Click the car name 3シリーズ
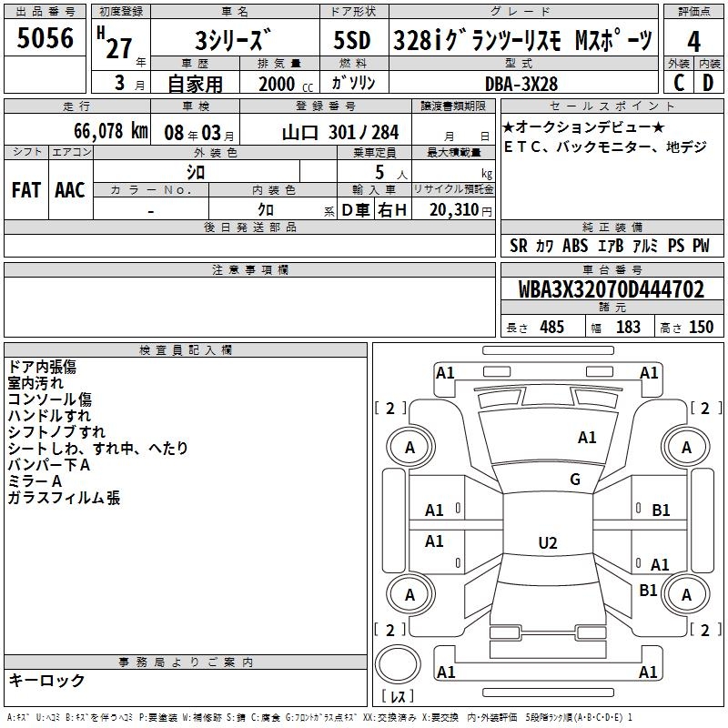 pyautogui.click(x=233, y=39)
